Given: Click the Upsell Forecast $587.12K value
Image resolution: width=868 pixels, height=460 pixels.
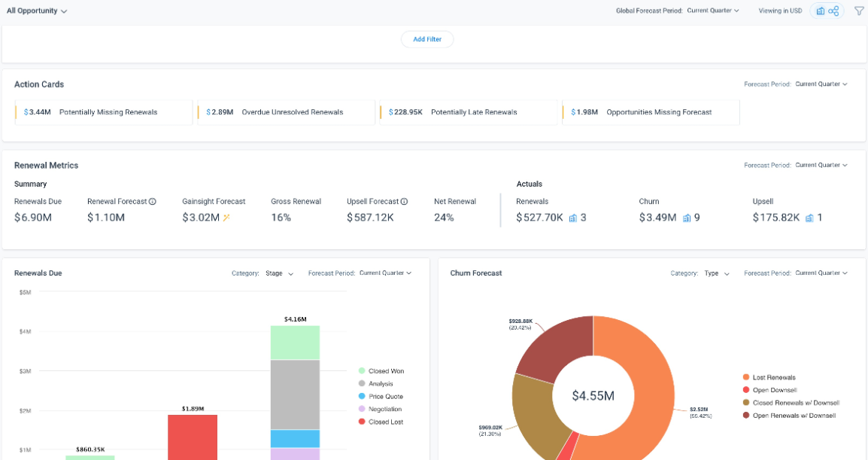Looking at the screenshot, I should pyautogui.click(x=370, y=218).
